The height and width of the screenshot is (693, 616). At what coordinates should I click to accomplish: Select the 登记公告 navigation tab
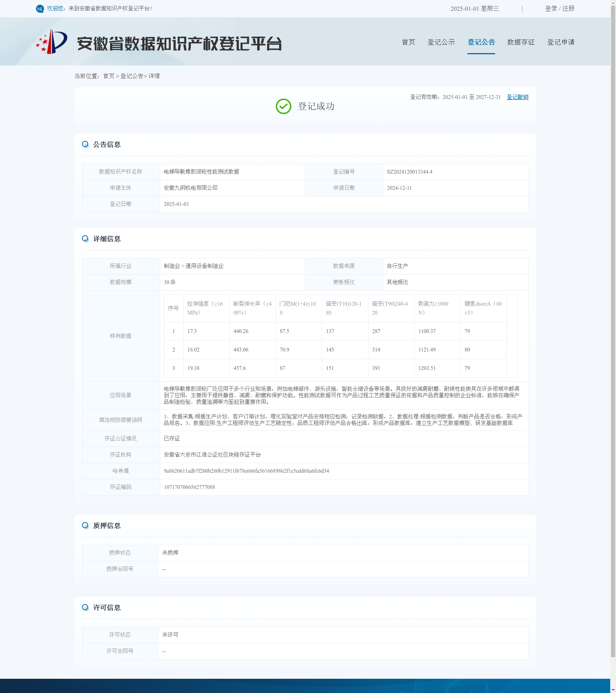(x=481, y=42)
